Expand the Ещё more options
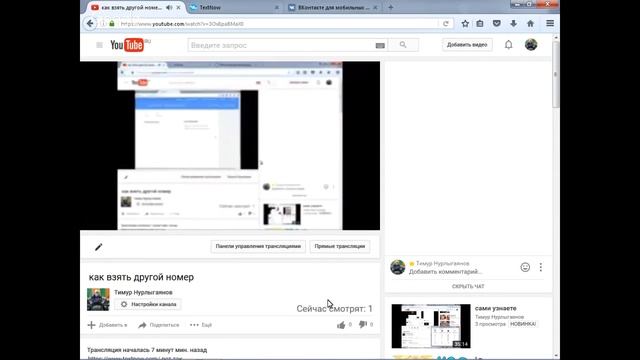 coord(201,325)
